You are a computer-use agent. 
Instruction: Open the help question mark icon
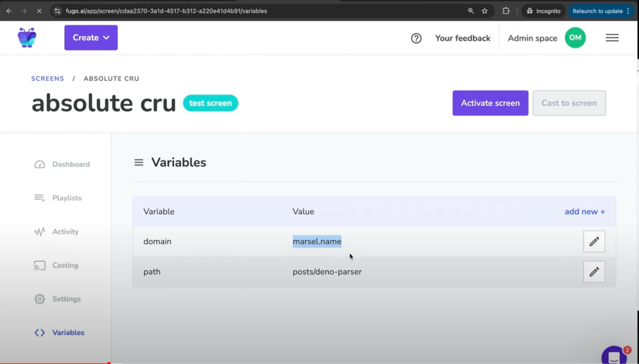(416, 38)
